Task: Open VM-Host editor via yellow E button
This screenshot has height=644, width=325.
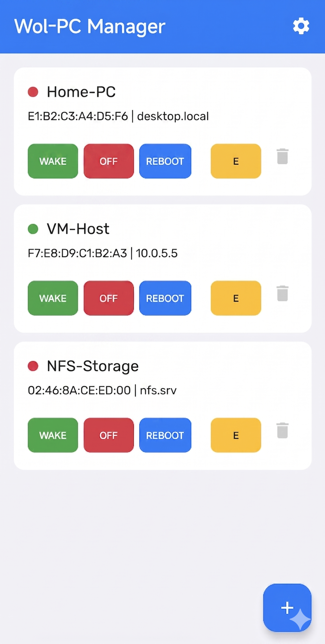Action: click(236, 298)
